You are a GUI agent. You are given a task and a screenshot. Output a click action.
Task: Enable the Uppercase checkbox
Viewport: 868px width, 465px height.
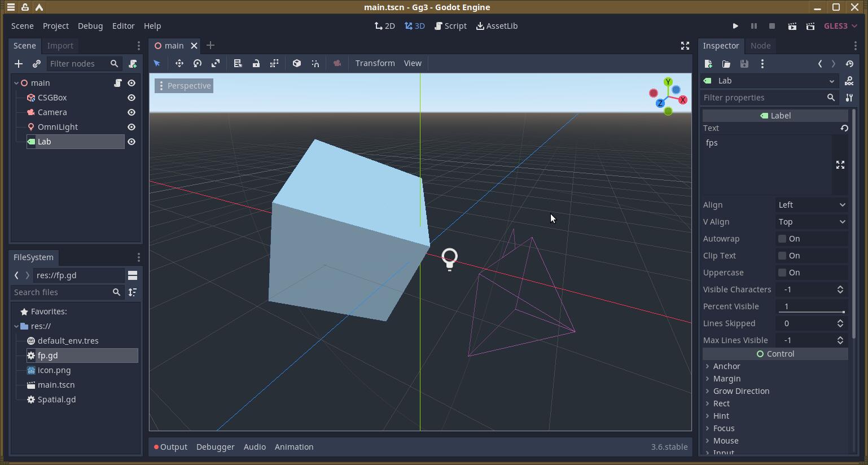click(x=782, y=273)
